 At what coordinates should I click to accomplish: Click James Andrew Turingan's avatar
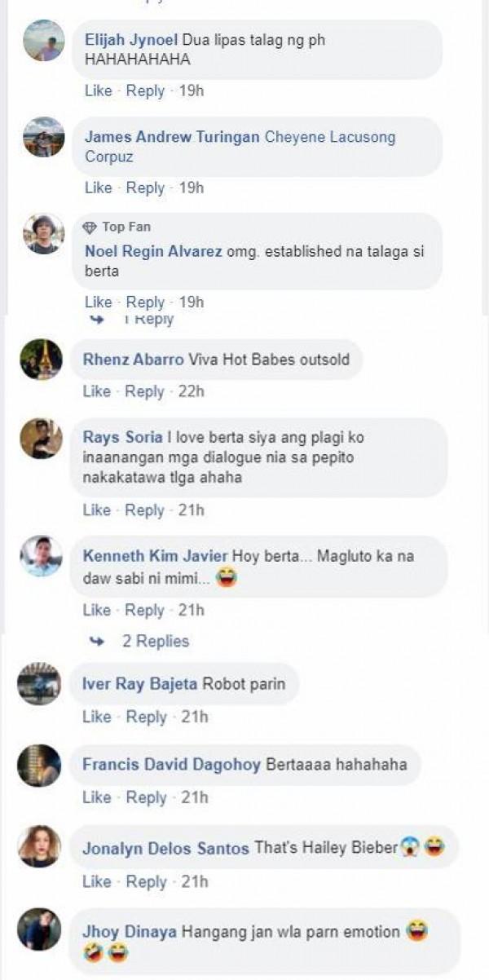[44, 137]
